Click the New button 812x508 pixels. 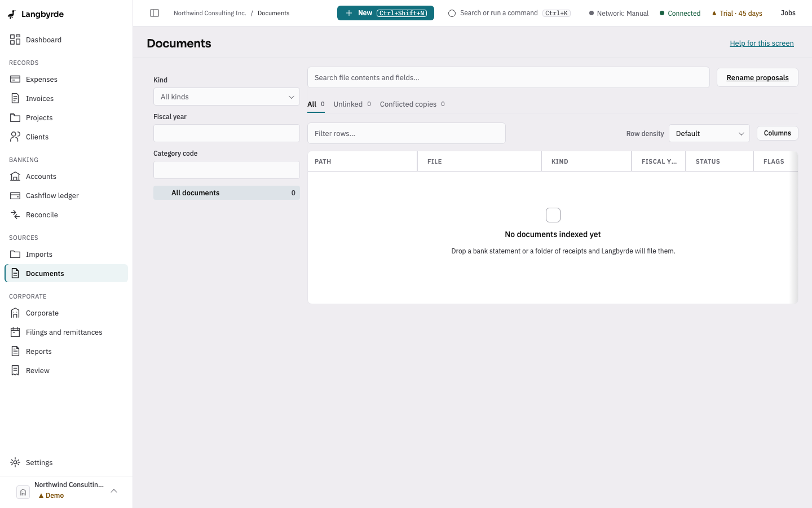point(386,13)
